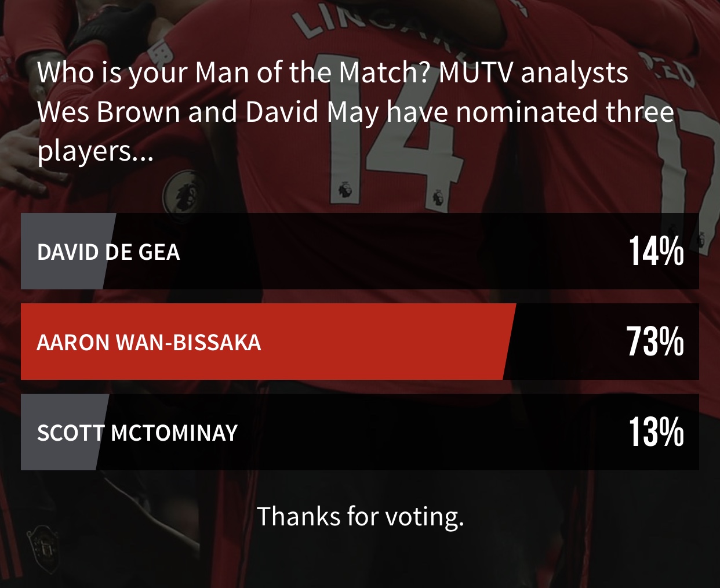Click the "Thanks for voting." message
The image size is (720, 588).
pyautogui.click(x=360, y=516)
